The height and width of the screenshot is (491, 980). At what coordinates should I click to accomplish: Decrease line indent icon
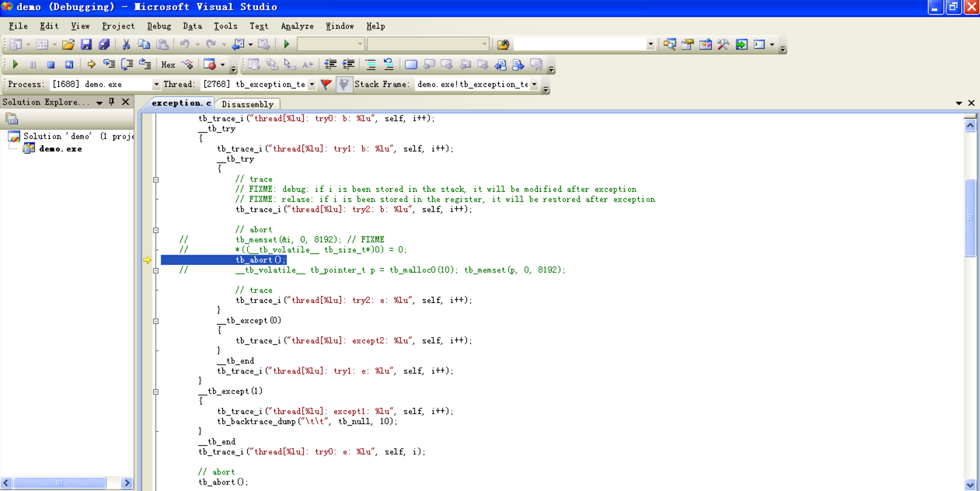click(330, 64)
